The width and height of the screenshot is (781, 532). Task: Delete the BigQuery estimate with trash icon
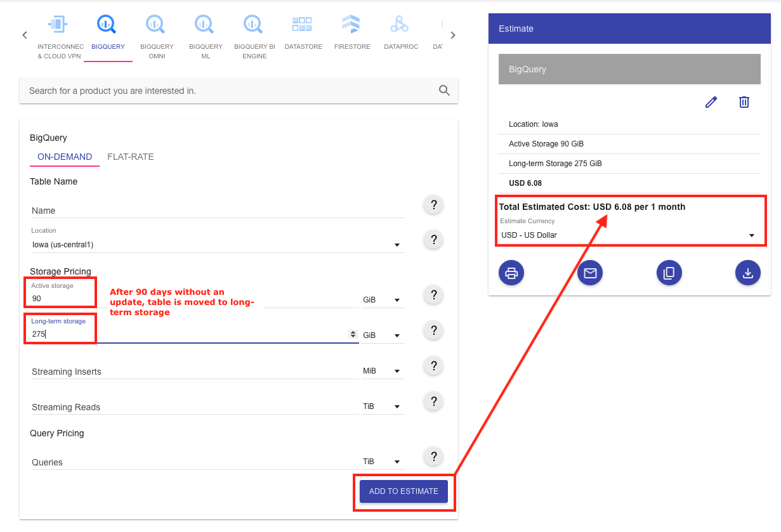744,102
